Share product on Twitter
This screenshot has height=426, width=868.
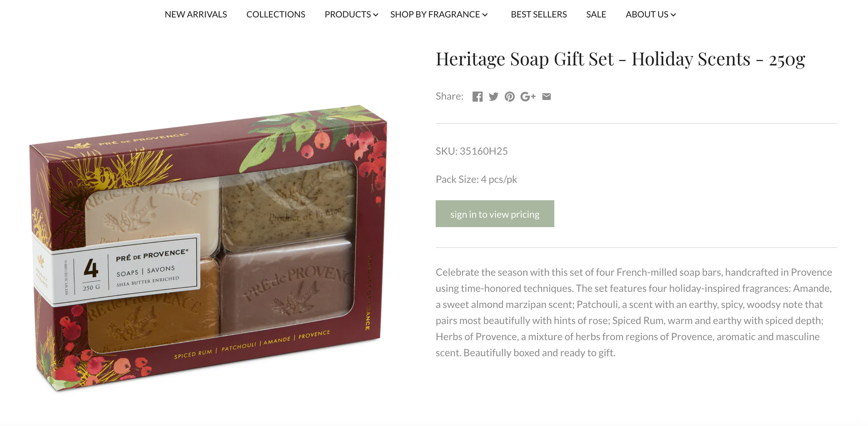click(493, 97)
